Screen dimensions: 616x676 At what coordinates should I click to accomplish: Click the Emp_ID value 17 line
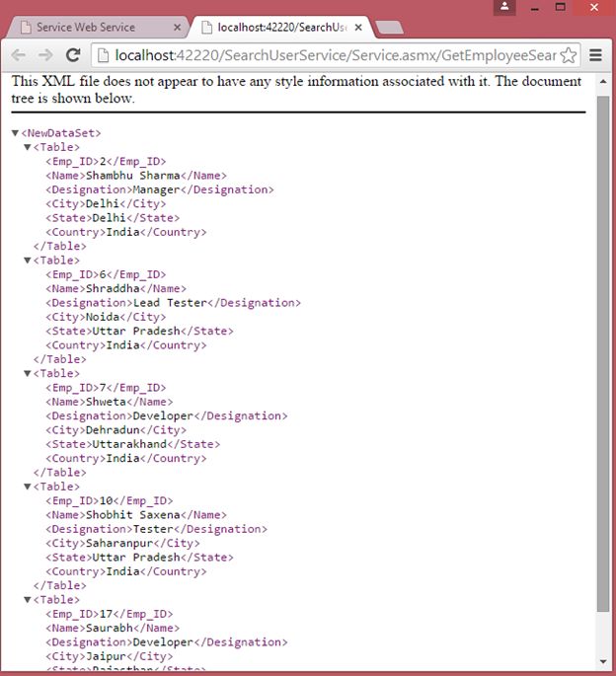pyautogui.click(x=110, y=614)
